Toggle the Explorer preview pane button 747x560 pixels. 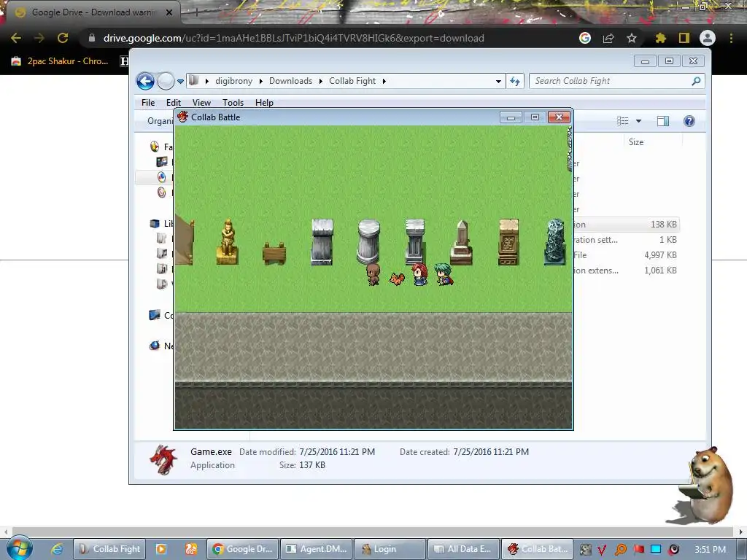click(x=663, y=121)
